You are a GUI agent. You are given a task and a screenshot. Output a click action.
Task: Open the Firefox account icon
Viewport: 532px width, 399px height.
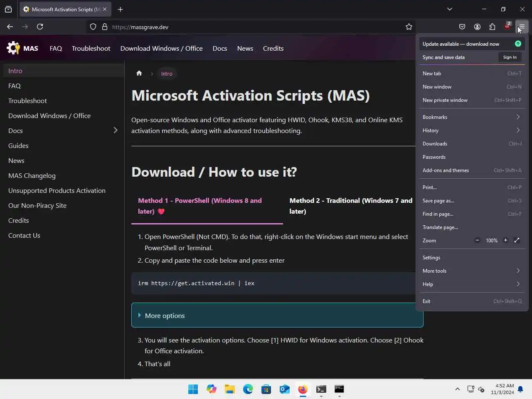[x=477, y=27]
